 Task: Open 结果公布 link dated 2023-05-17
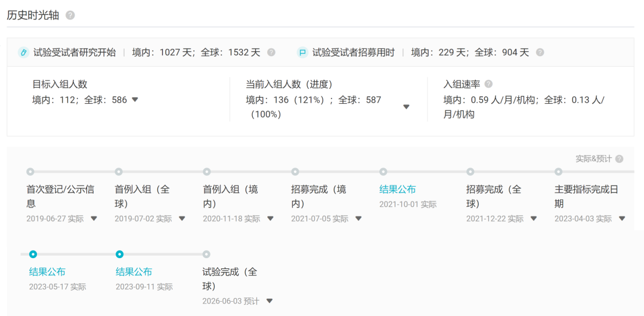(47, 271)
